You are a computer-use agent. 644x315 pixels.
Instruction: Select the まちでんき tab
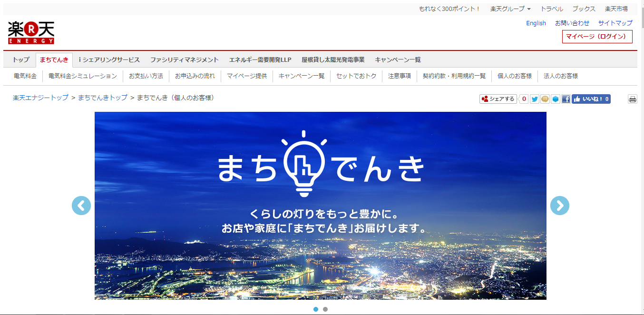coord(54,60)
